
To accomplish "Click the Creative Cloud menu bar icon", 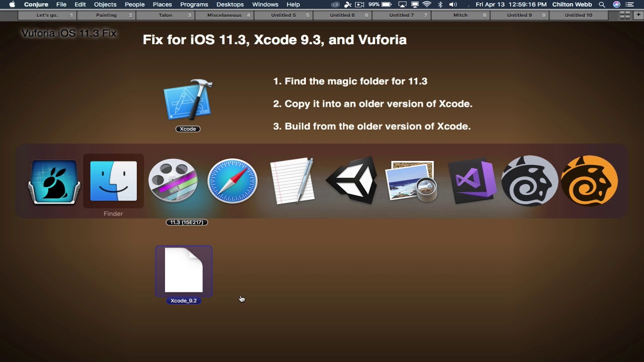I will 335,5.
